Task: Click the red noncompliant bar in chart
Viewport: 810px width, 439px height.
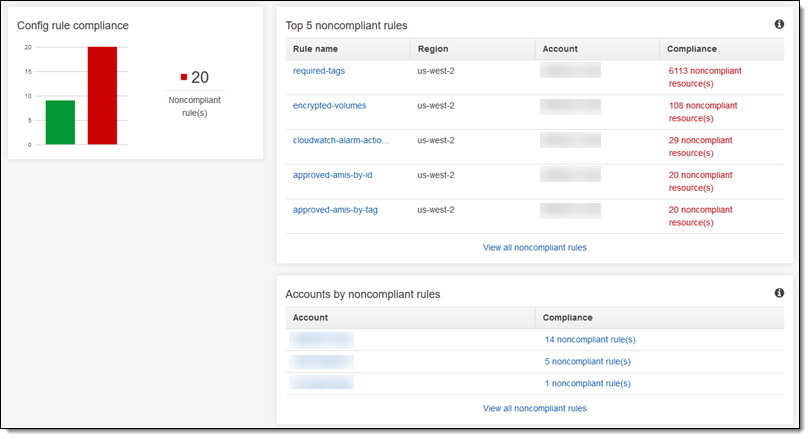Action: [x=102, y=96]
